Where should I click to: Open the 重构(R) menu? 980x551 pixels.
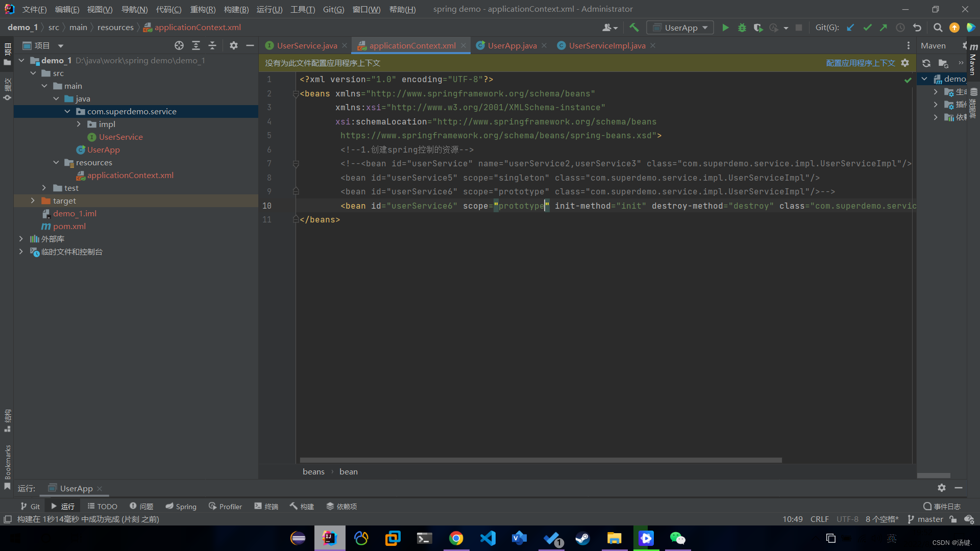point(203,9)
